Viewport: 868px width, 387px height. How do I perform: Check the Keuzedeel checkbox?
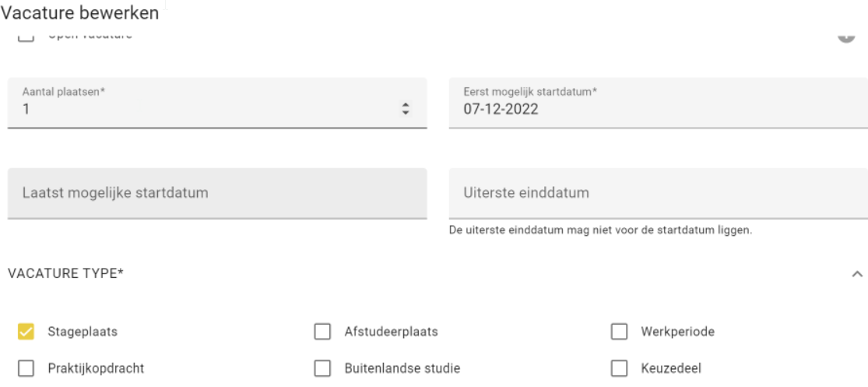(619, 368)
